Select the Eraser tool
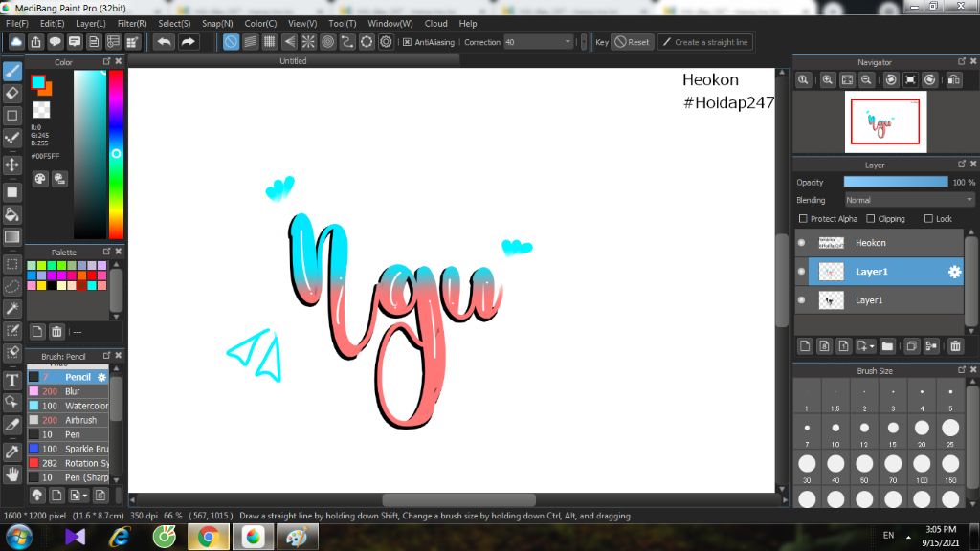 pos(11,94)
